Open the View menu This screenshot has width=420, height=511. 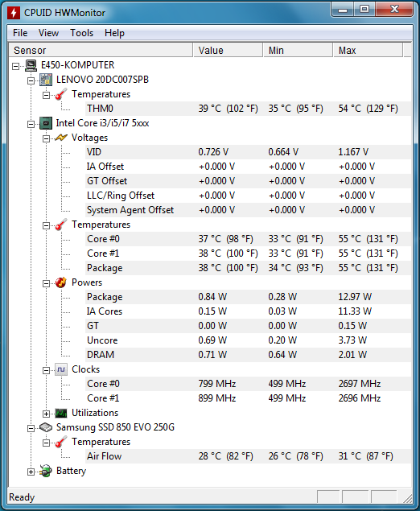[x=48, y=33]
